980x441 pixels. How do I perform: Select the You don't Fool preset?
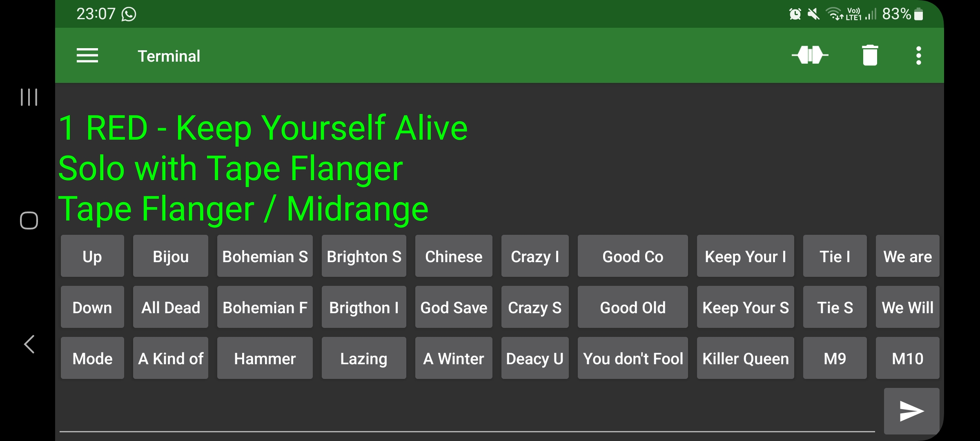[633, 358]
